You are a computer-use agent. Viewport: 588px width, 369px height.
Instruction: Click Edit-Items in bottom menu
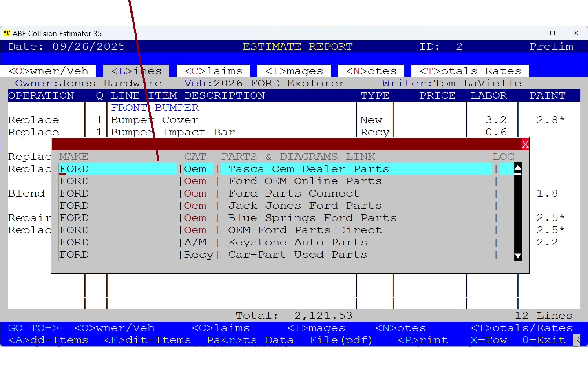(x=147, y=340)
